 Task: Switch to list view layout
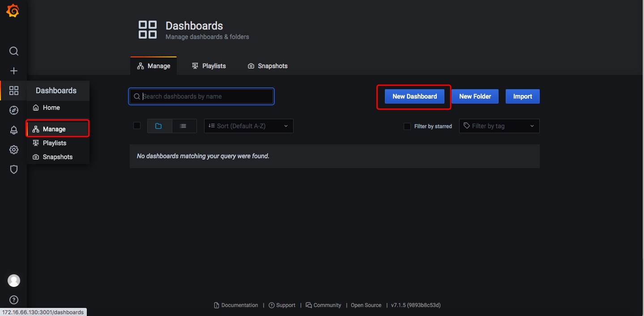tap(184, 126)
